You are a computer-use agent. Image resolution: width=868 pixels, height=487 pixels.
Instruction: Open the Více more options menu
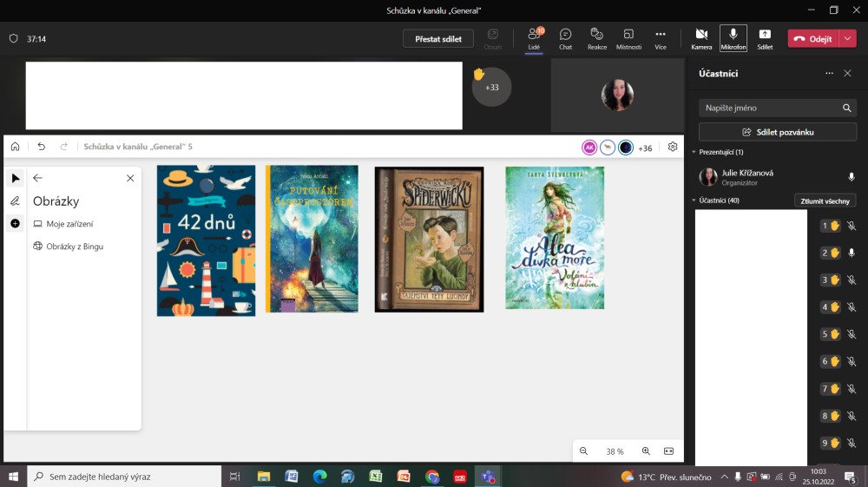(x=661, y=39)
